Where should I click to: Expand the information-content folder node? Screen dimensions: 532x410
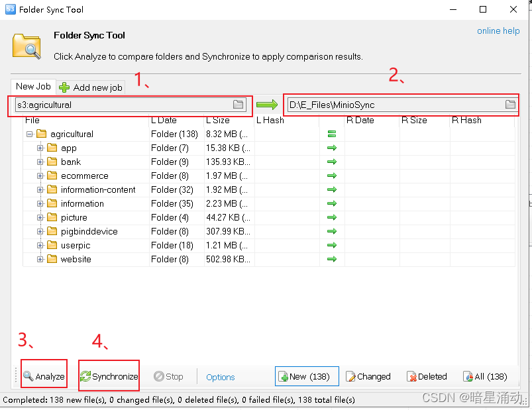(x=40, y=189)
